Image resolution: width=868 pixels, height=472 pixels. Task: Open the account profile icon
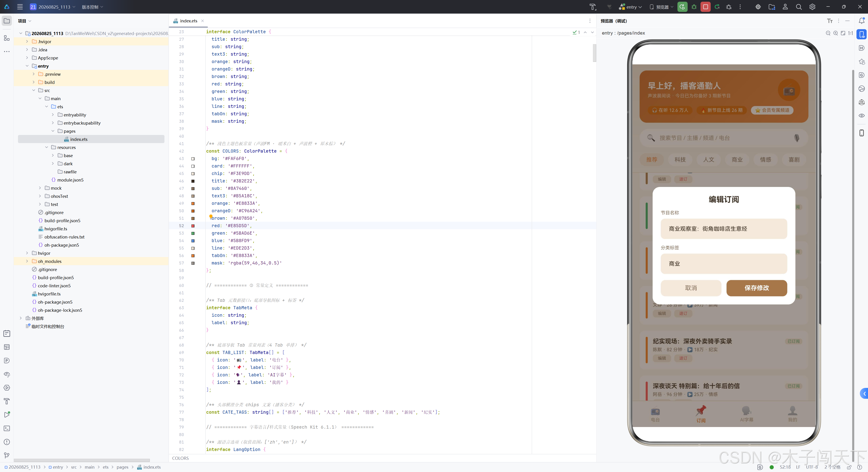pos(785,7)
